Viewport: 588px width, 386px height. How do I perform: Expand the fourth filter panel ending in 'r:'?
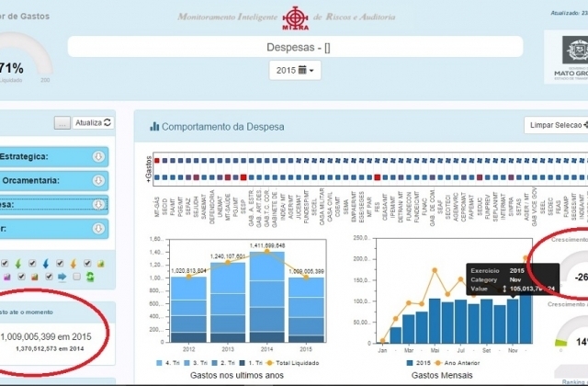[x=53, y=229]
